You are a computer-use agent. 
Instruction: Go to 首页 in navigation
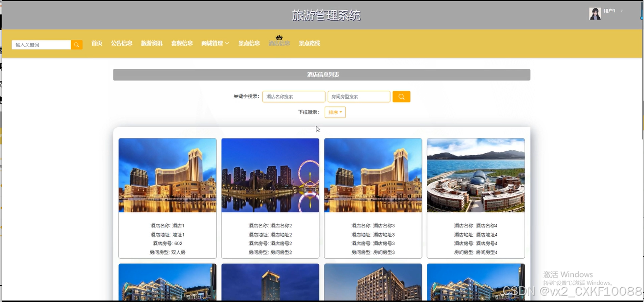point(97,43)
